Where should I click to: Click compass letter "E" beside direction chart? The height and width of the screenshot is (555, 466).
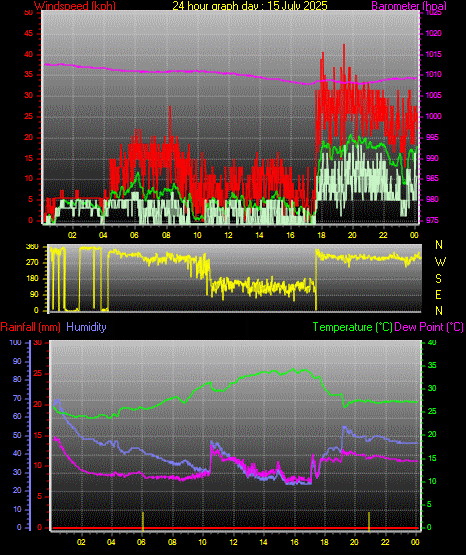coord(438,294)
